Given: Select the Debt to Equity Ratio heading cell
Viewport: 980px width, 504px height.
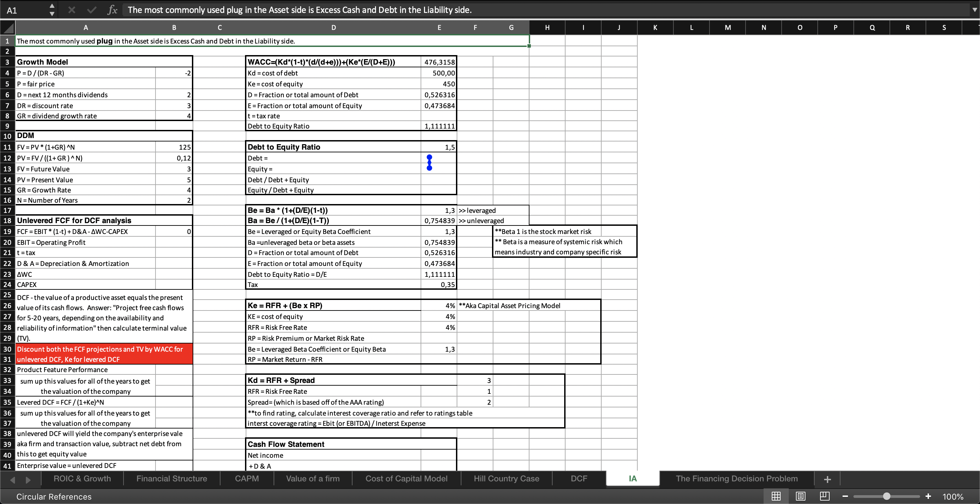Looking at the screenshot, I should point(333,147).
